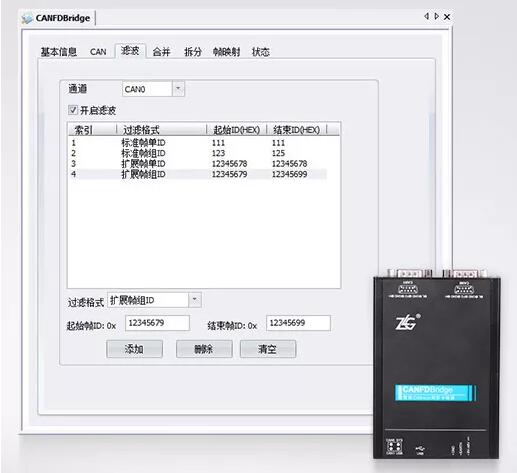Click the 清空 button
Image resolution: width=517 pixels, height=473 pixels.
pyautogui.click(x=268, y=349)
